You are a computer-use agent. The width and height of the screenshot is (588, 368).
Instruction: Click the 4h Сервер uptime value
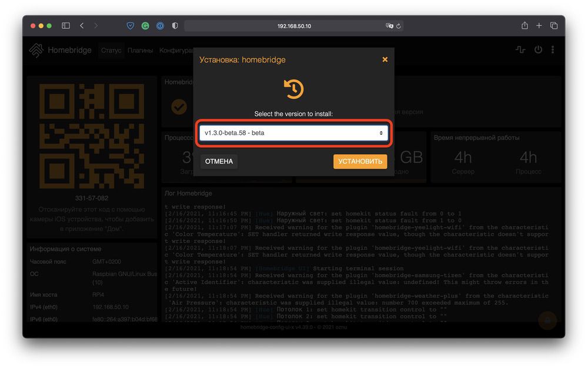pos(463,157)
